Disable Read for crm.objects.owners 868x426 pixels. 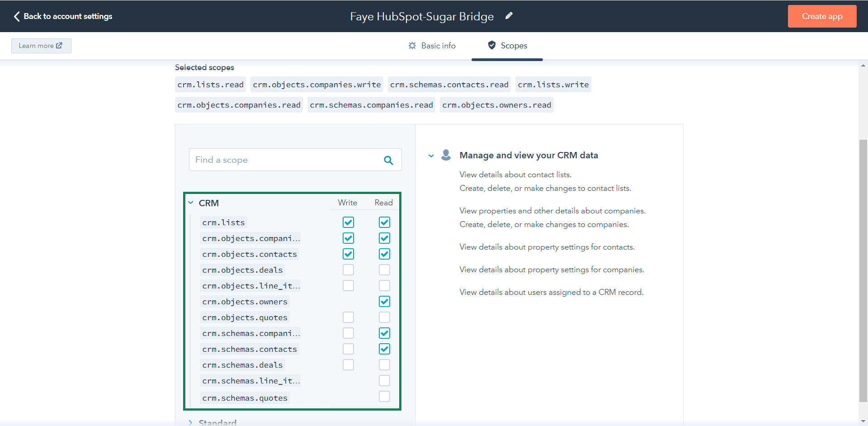click(x=384, y=302)
